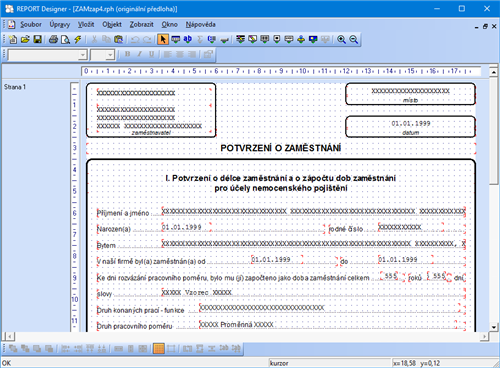Click the Open file folder icon
The width and height of the screenshot is (500, 368).
(25, 39)
